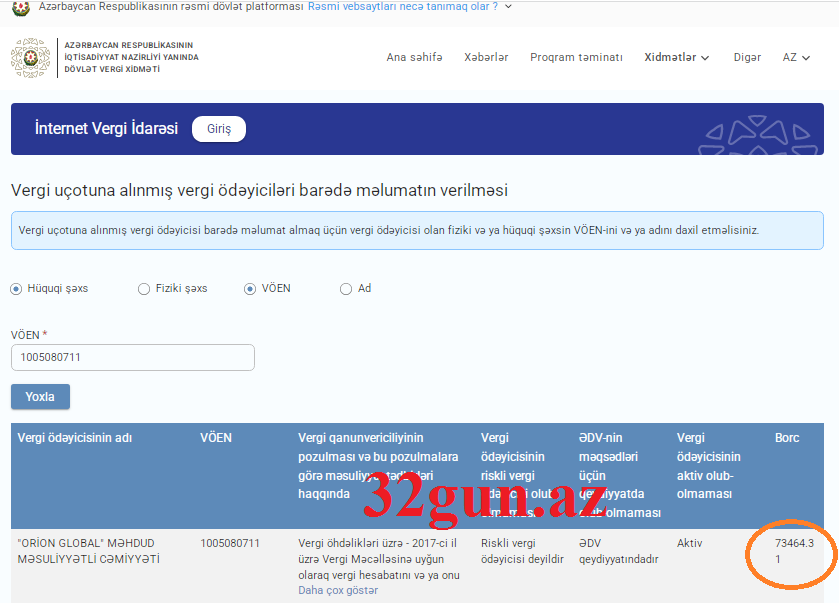Select the "Hüquqi şəxs" radio button
Viewport: 839px width, 603px height.
pos(16,288)
